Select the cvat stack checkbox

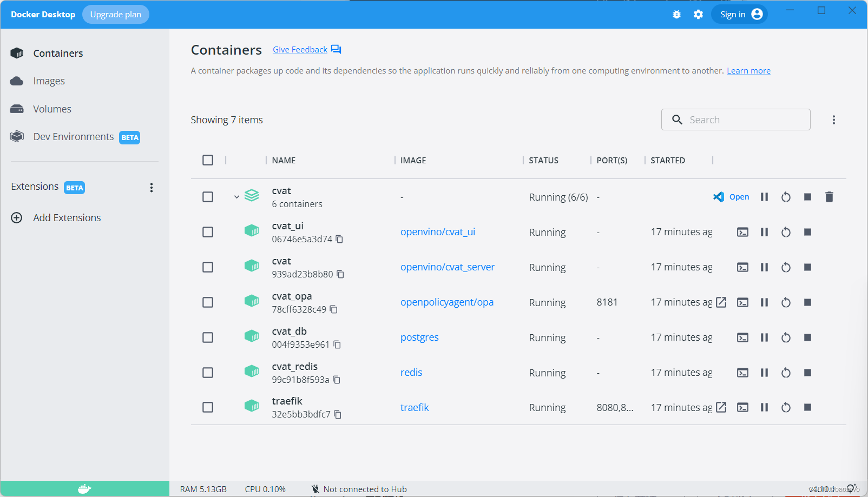coord(208,197)
